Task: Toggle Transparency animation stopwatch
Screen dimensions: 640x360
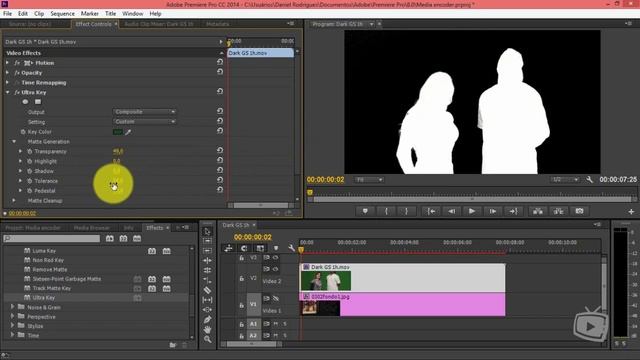Action: [x=29, y=151]
